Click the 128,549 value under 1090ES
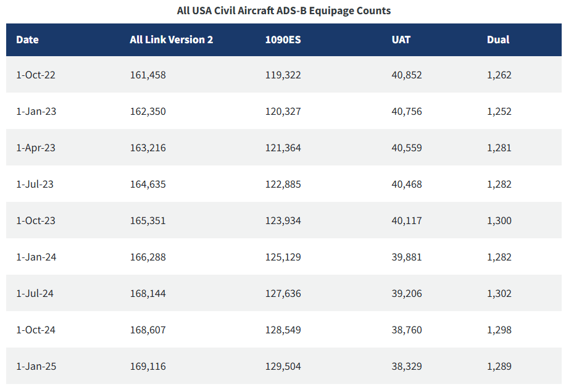The image size is (566, 392). point(283,330)
